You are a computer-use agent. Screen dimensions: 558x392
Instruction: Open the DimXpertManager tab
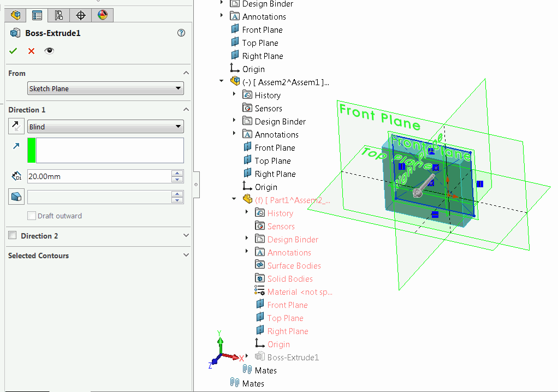pos(81,15)
